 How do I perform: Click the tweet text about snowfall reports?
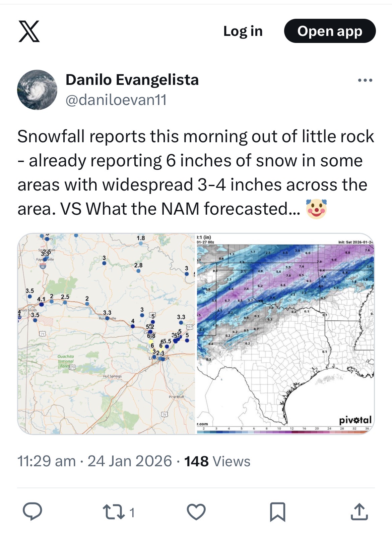click(196, 173)
